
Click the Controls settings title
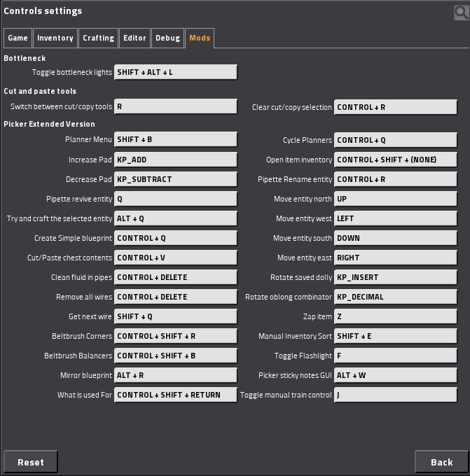pyautogui.click(x=43, y=11)
